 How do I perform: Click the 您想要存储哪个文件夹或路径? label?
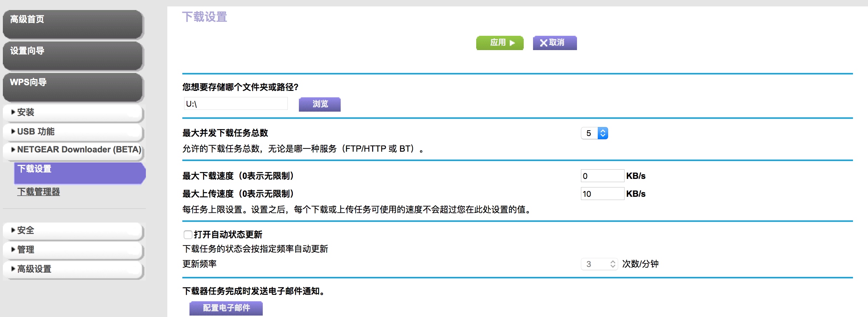pyautogui.click(x=240, y=87)
